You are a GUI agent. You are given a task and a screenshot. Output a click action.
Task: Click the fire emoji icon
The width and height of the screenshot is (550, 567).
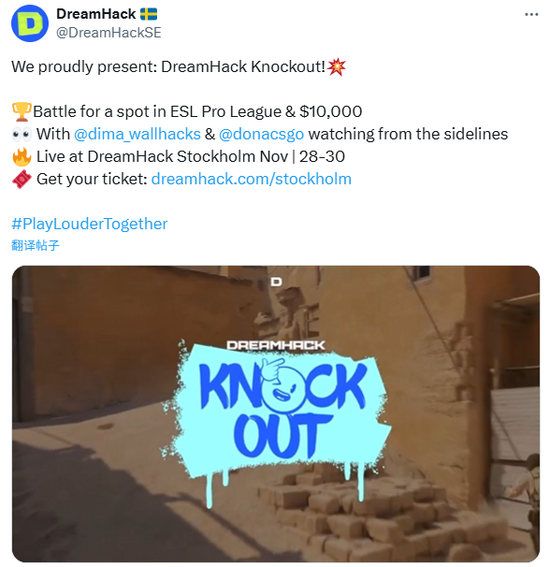pos(22,157)
